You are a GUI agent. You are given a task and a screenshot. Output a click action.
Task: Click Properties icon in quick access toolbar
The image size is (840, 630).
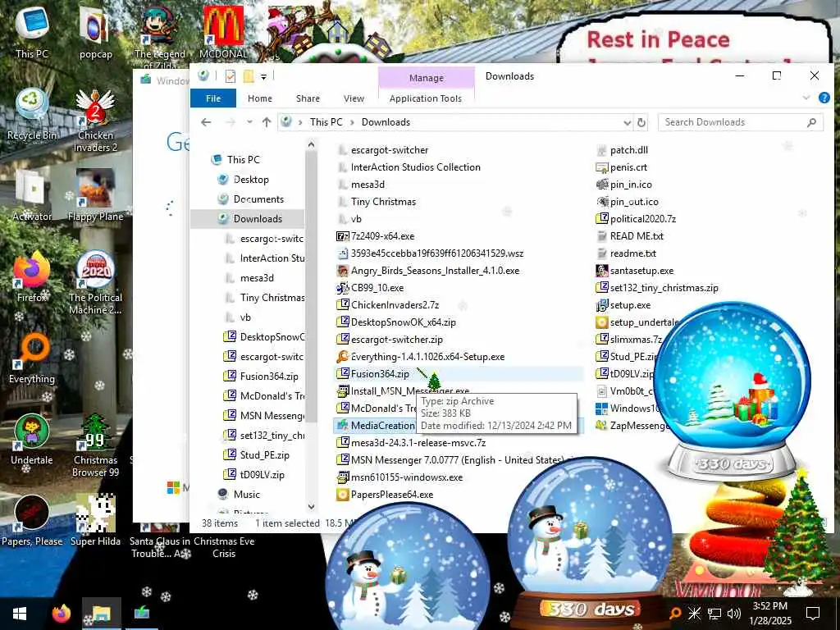(x=231, y=76)
